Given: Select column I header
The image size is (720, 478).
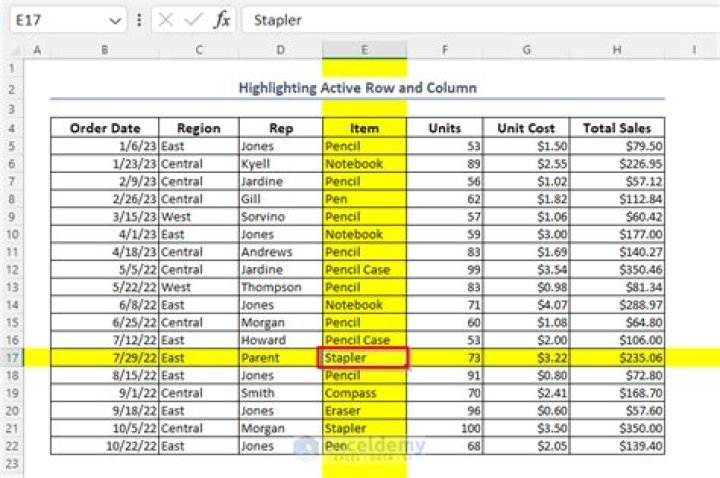Looking at the screenshot, I should click(x=693, y=50).
